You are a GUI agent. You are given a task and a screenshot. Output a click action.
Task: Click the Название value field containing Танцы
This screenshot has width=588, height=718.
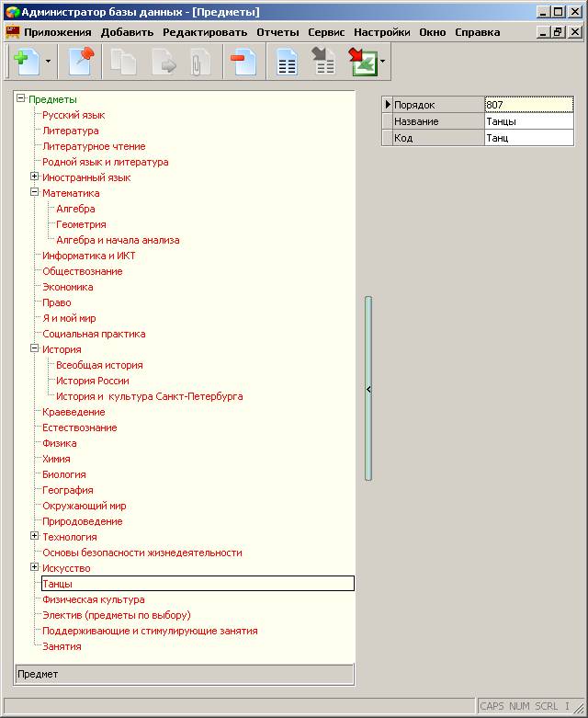click(x=528, y=121)
